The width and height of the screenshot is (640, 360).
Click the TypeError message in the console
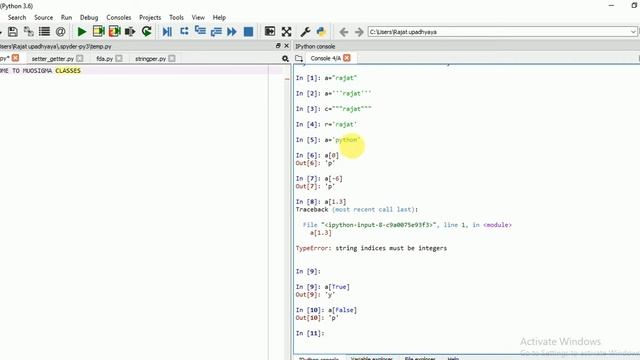point(371,248)
